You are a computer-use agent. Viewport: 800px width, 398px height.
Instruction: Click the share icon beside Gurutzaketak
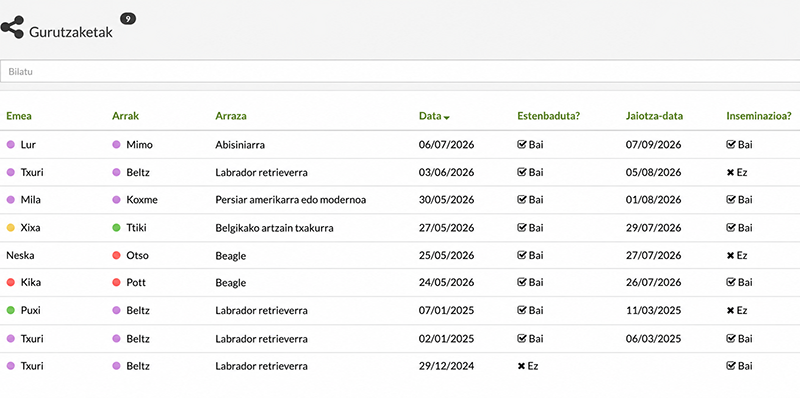12,27
